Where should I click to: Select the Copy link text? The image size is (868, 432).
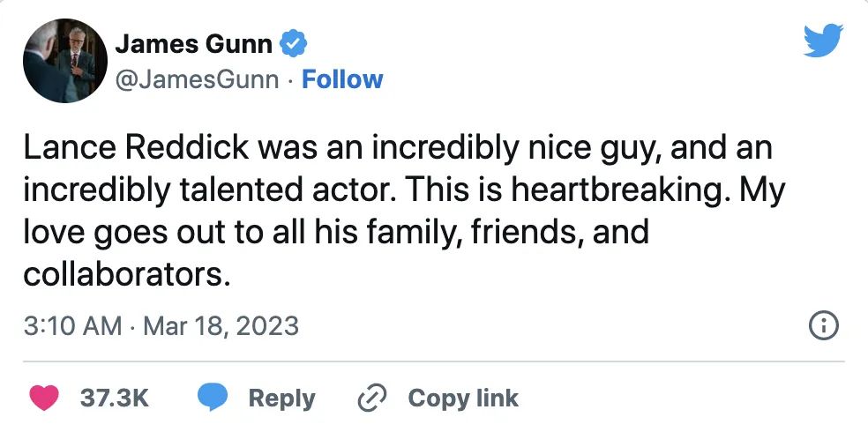pos(463,398)
